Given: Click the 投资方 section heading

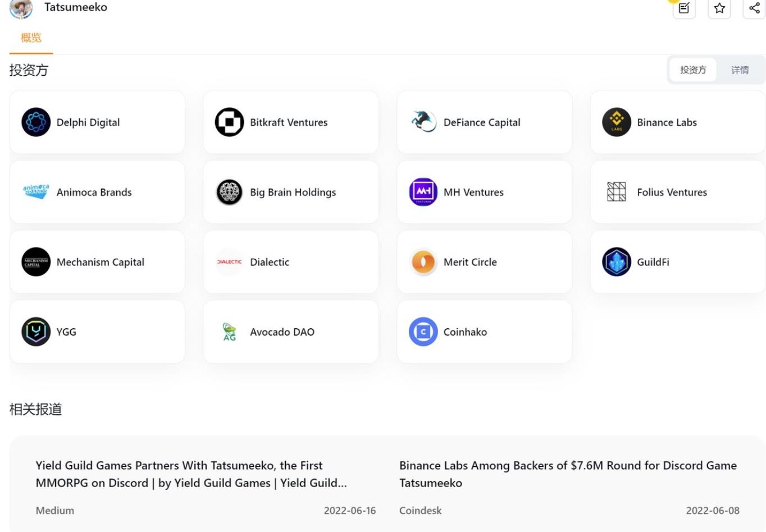Looking at the screenshot, I should coord(29,70).
